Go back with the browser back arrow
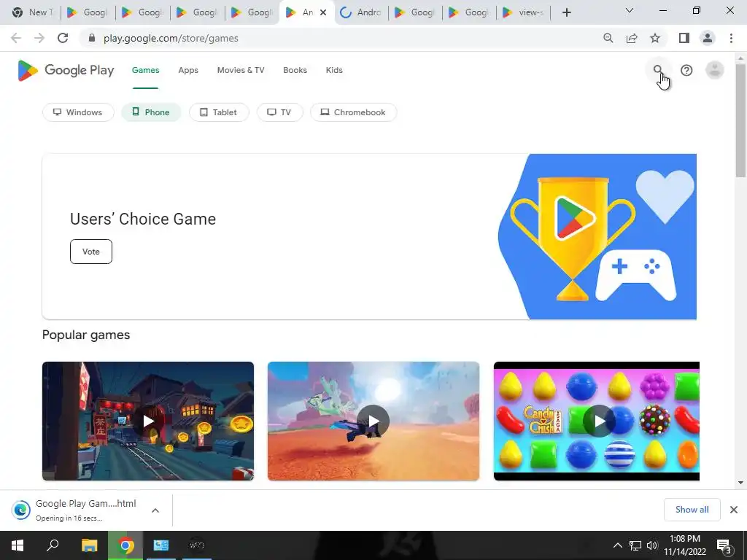 coord(16,38)
